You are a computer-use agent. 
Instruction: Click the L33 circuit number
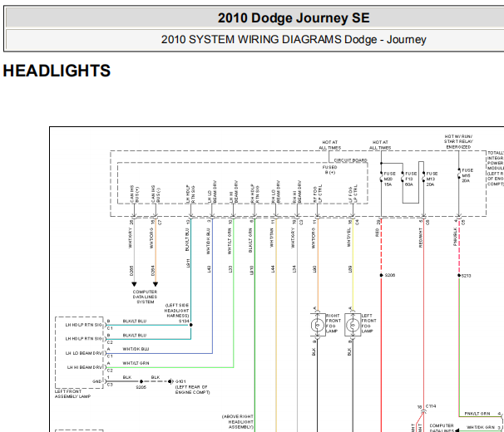(x=230, y=269)
